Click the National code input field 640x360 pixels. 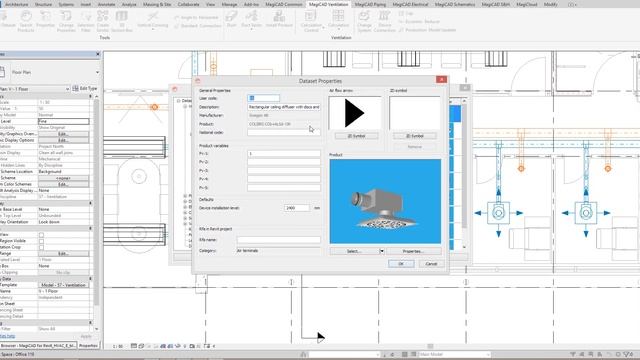[x=284, y=133]
